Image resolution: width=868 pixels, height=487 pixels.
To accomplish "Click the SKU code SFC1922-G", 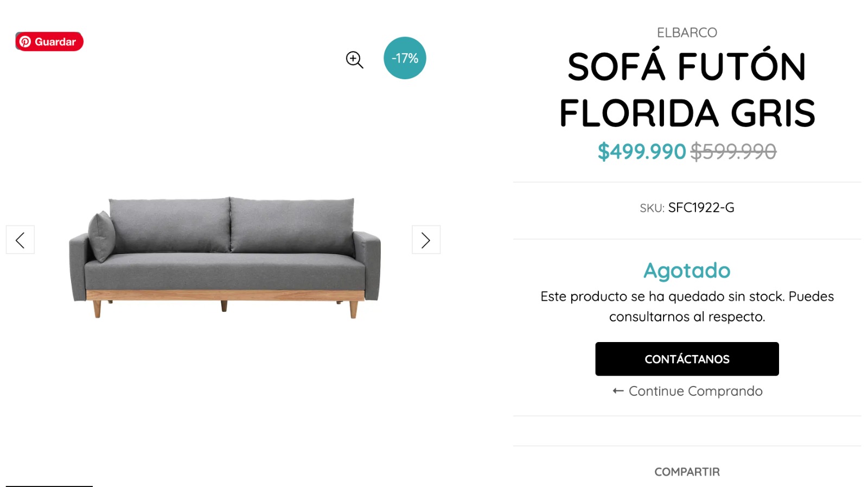I will pyautogui.click(x=701, y=207).
